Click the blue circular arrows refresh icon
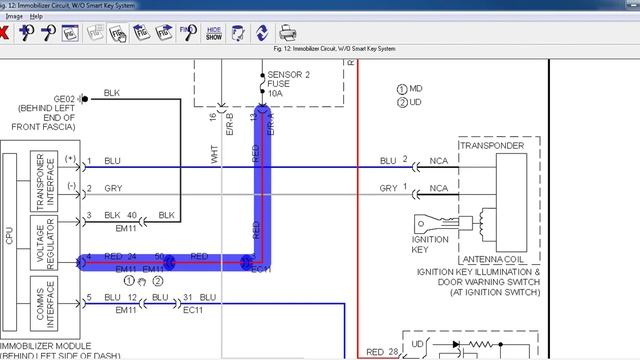 click(x=262, y=33)
